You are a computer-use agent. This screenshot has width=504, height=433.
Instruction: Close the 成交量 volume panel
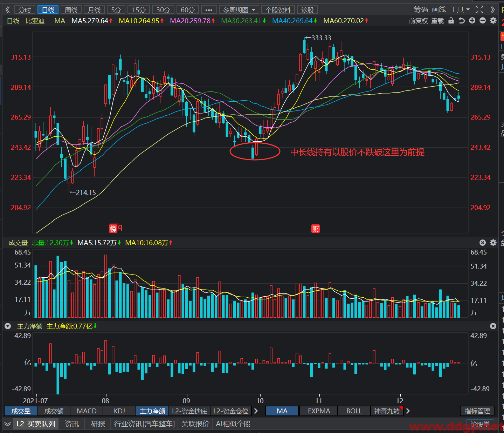tap(483, 243)
